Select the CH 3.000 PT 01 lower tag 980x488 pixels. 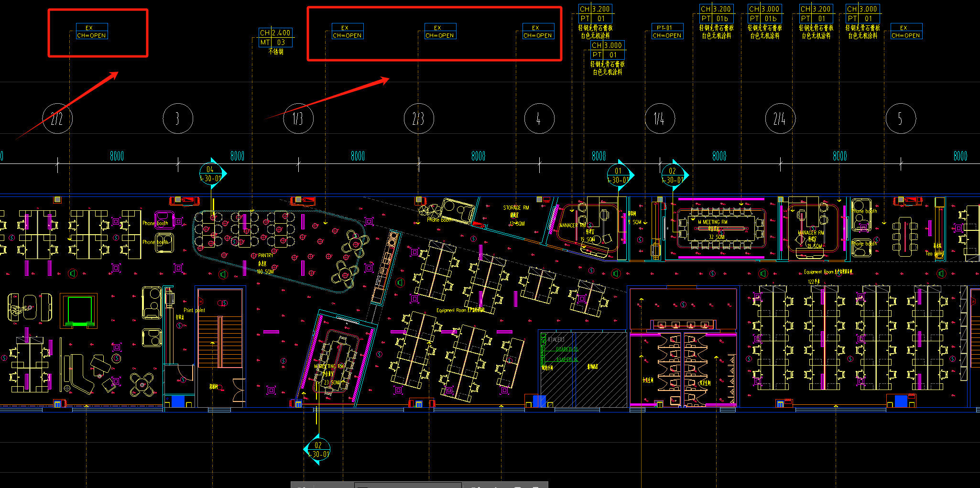[607, 50]
